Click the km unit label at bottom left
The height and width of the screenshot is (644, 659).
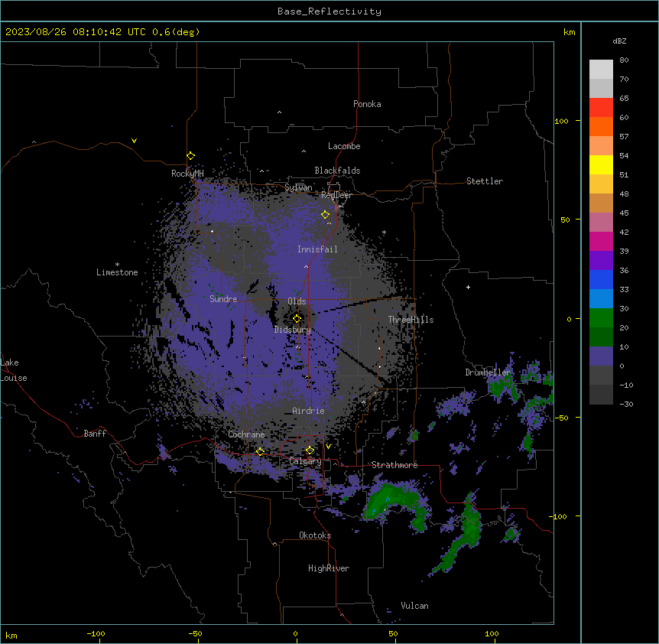coord(11,635)
